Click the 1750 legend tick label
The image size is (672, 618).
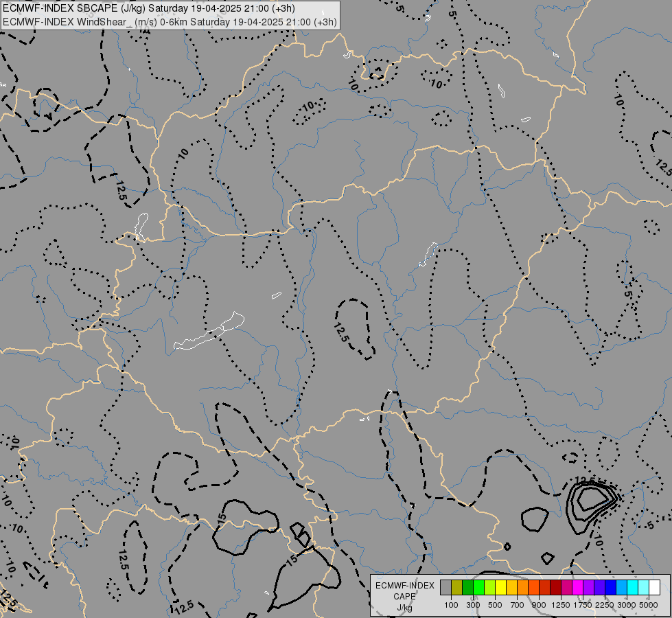(x=583, y=605)
